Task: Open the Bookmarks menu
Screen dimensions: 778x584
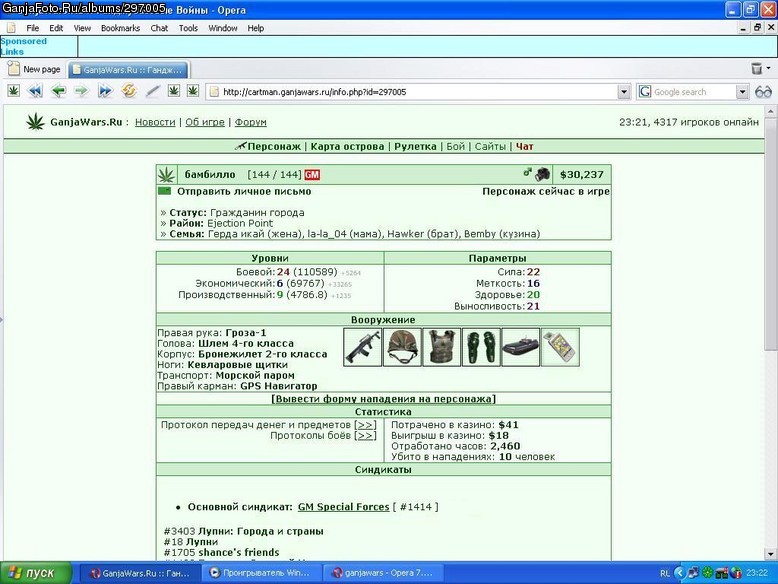Action: point(121,28)
